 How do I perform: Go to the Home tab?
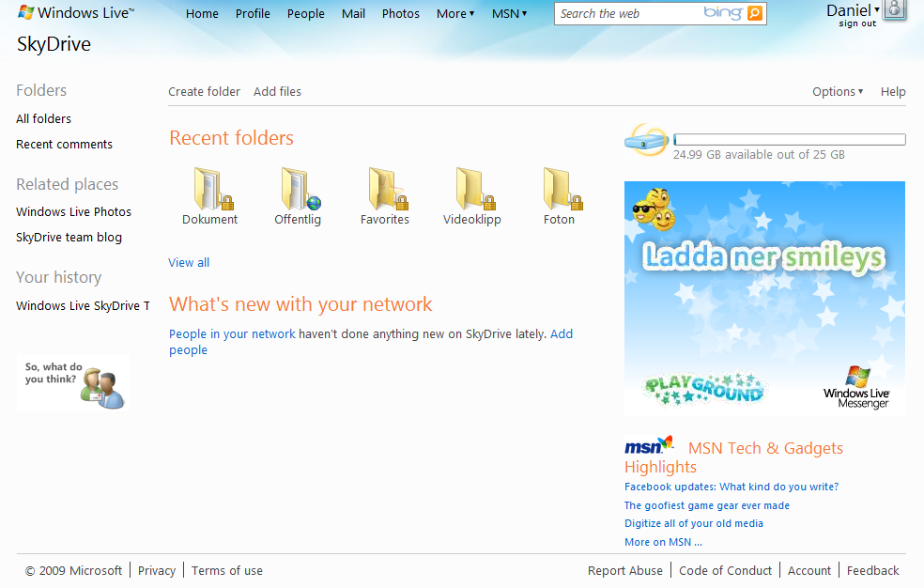(x=202, y=13)
